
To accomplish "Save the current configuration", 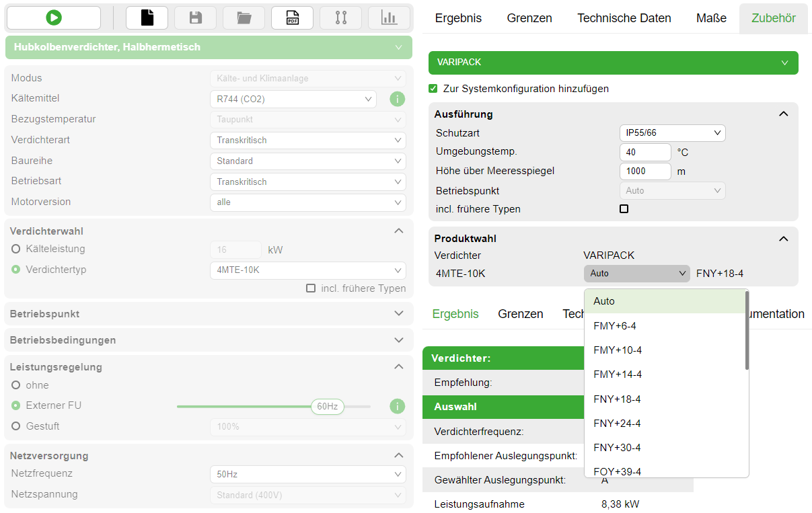I will tap(195, 17).
